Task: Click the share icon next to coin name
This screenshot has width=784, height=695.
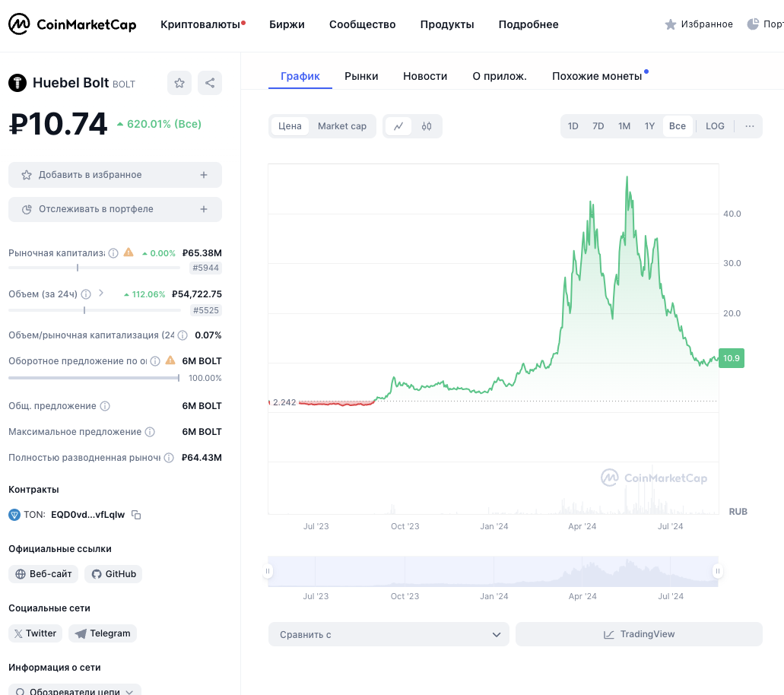Action: [x=210, y=83]
